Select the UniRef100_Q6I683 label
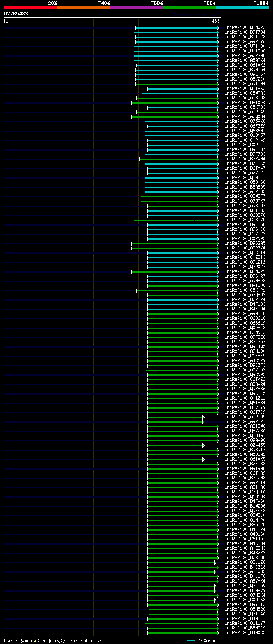The width and height of the screenshot is (273, 644). click(245, 210)
